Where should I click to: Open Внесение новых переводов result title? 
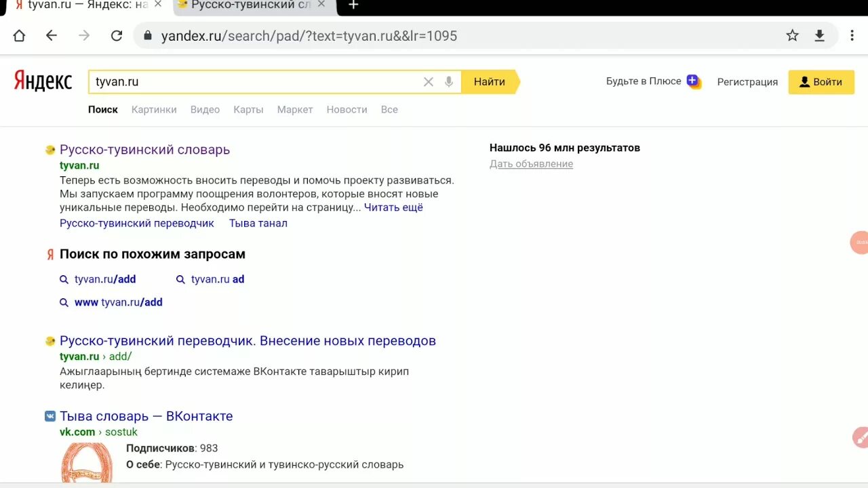pos(248,341)
